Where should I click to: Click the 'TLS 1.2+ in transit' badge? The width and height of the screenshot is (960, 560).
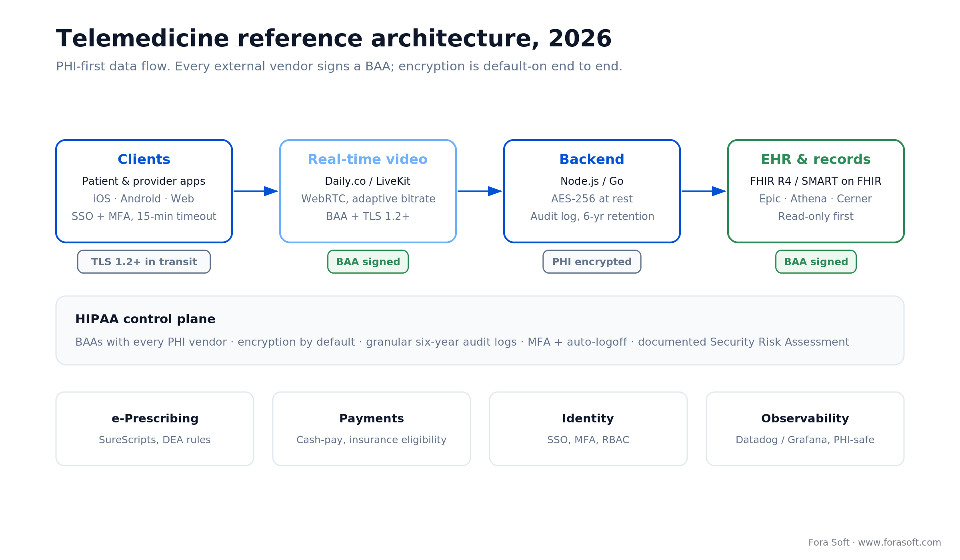pos(144,262)
